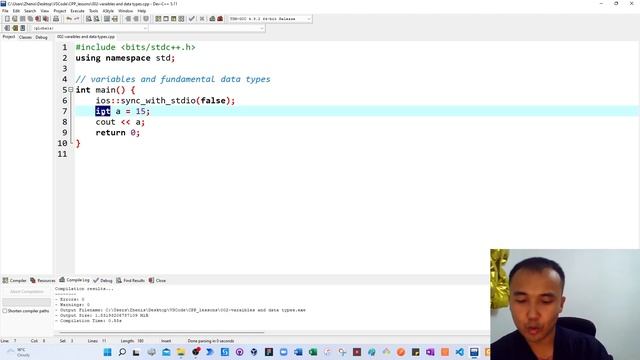This screenshot has height=360, width=640.
Task: Open the Windows Start menu
Action: coord(108,352)
